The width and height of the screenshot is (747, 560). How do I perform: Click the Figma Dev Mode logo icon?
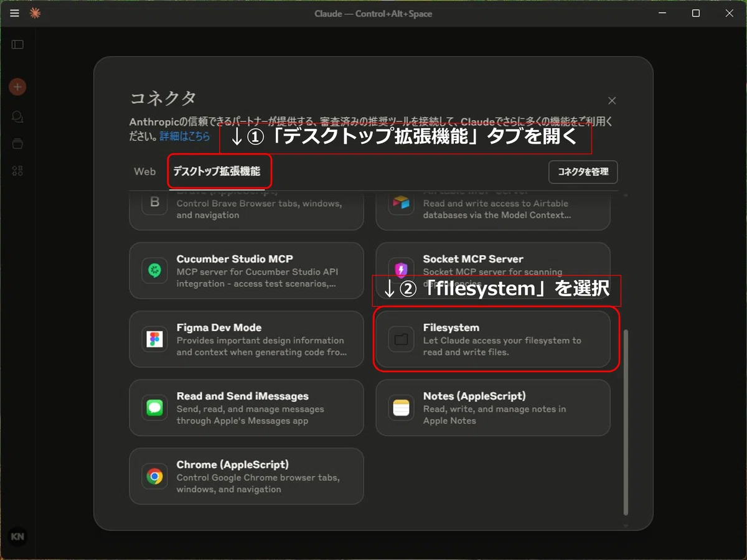pyautogui.click(x=154, y=339)
